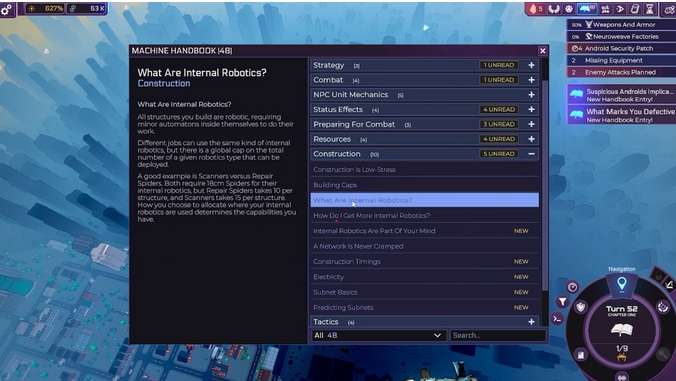Open Suspicious Androids new handbook entry notification
This screenshot has height=381, width=676.
(x=622, y=95)
